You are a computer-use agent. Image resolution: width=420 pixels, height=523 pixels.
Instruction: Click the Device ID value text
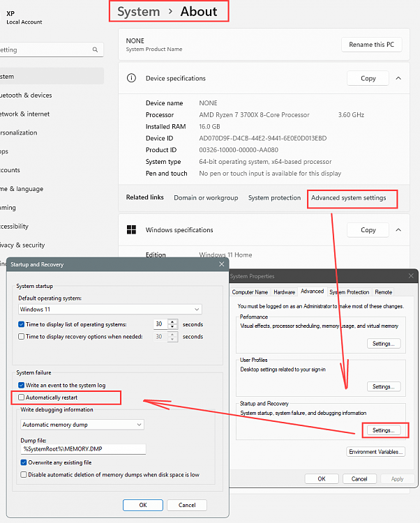(263, 138)
